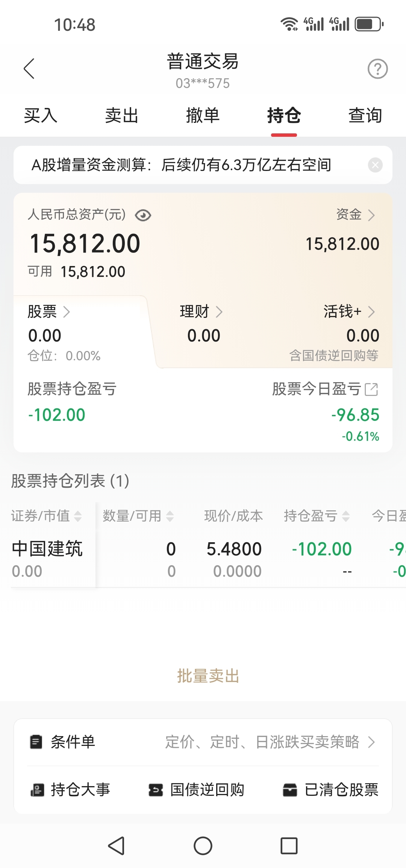Open the help question mark icon

pyautogui.click(x=377, y=69)
